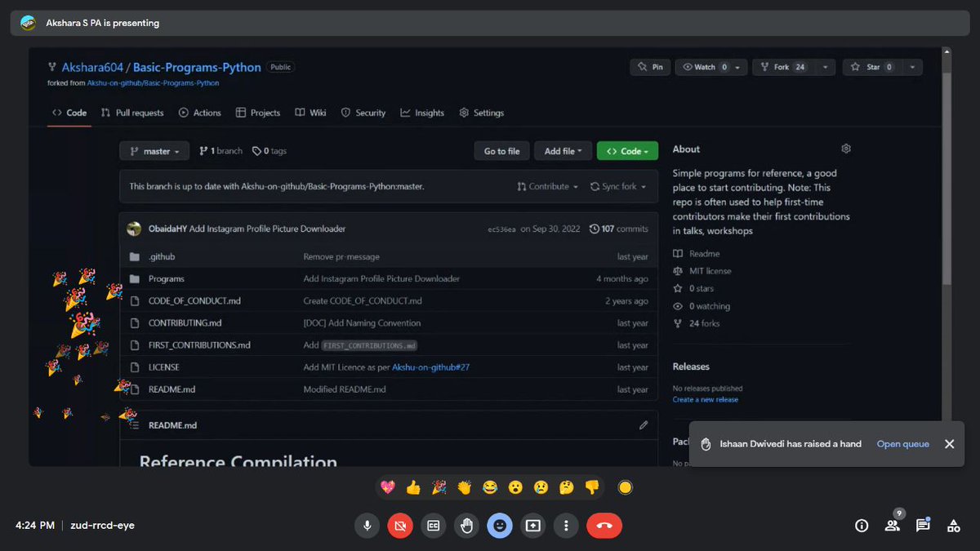Fork the repository

click(783, 67)
